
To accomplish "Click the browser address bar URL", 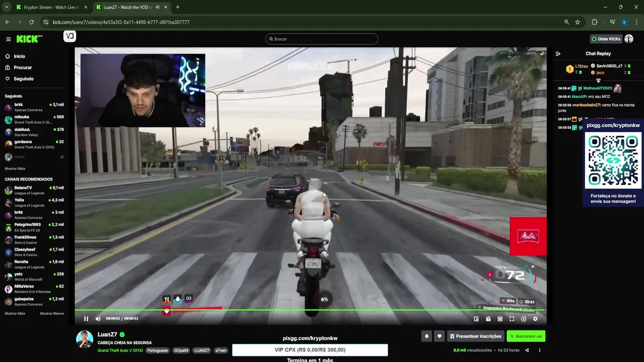I will (121, 22).
